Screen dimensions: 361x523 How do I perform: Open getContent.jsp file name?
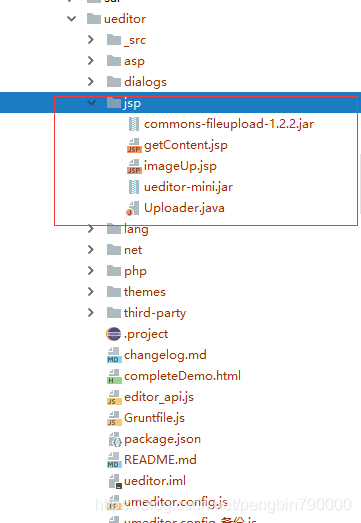point(186,145)
